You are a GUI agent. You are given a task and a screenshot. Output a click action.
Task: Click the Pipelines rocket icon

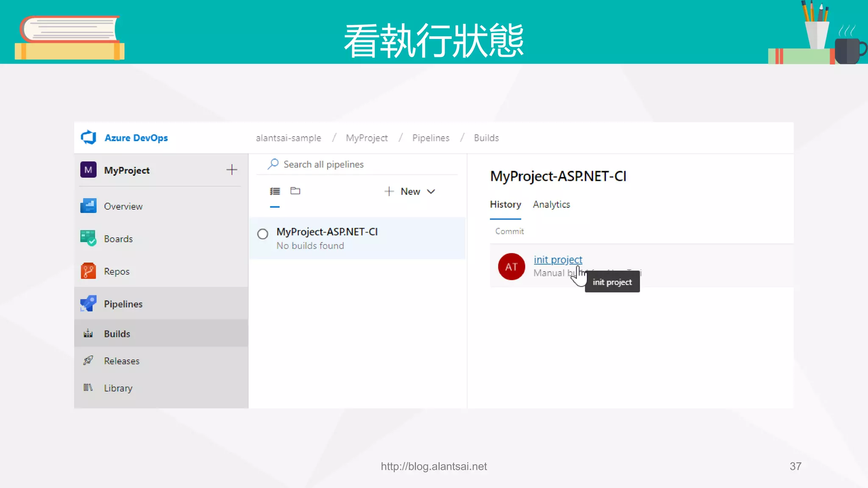click(x=88, y=303)
